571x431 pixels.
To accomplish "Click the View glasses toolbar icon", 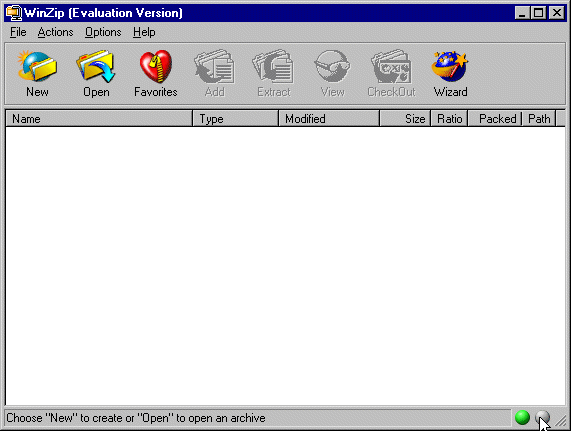I will [x=332, y=67].
